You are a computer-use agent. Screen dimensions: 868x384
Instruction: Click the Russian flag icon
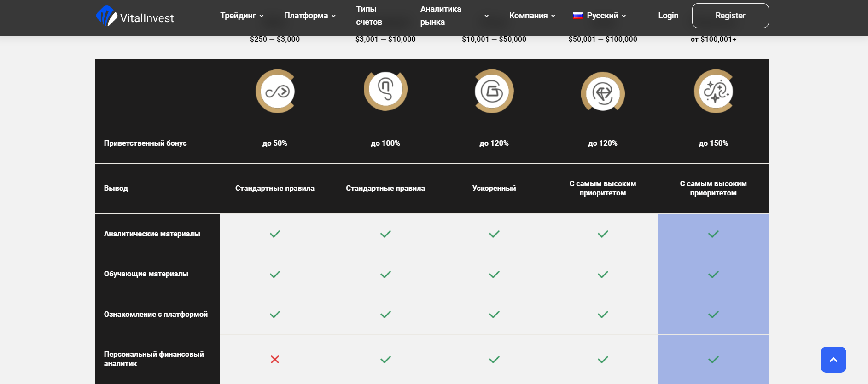[578, 15]
